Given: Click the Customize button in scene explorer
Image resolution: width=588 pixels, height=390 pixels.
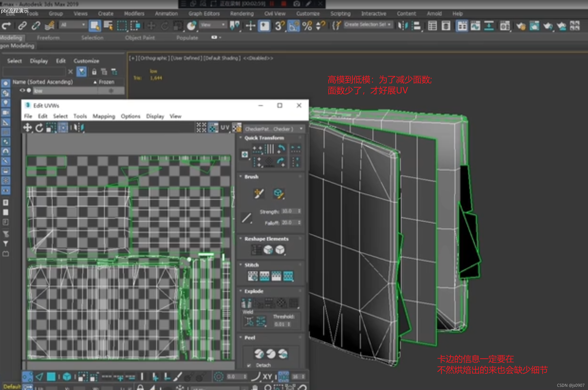Looking at the screenshot, I should click(x=86, y=61).
